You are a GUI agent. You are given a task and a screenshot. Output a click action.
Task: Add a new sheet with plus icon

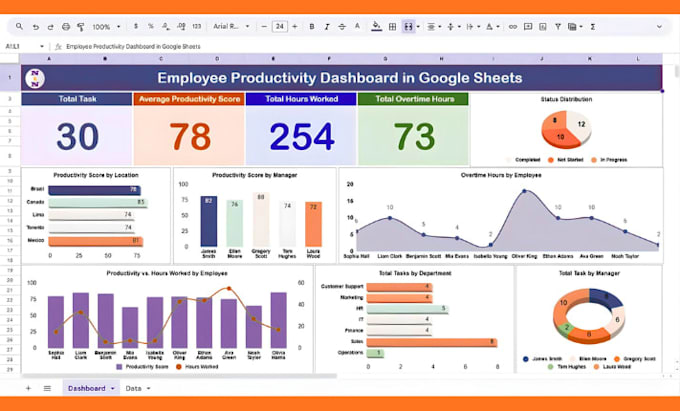tap(28, 388)
